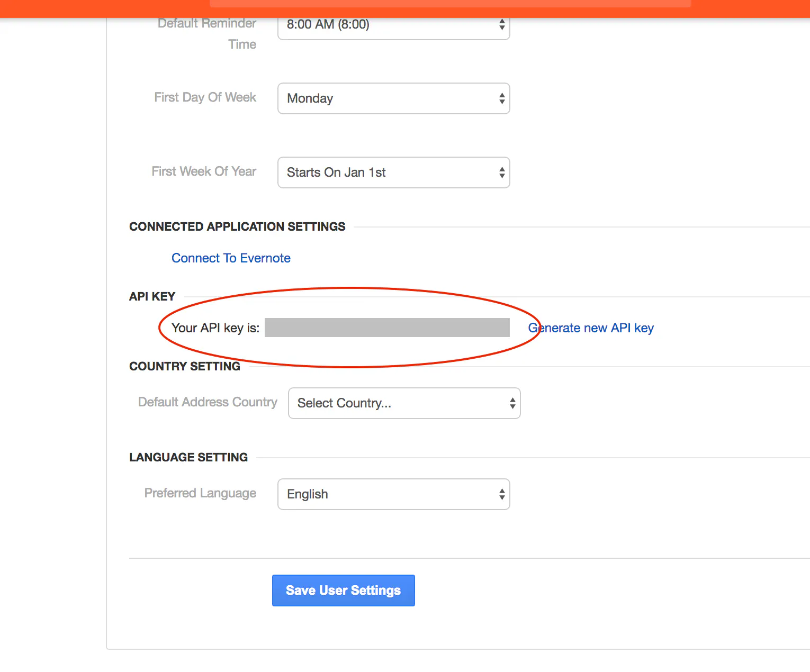Click the Connect To Evernote link
This screenshot has width=810, height=672.
coord(231,258)
